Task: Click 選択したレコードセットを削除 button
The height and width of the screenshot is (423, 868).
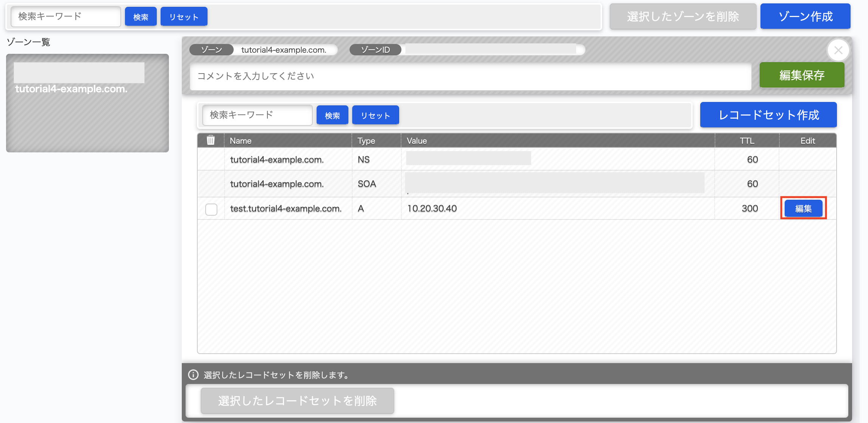Action: click(297, 400)
